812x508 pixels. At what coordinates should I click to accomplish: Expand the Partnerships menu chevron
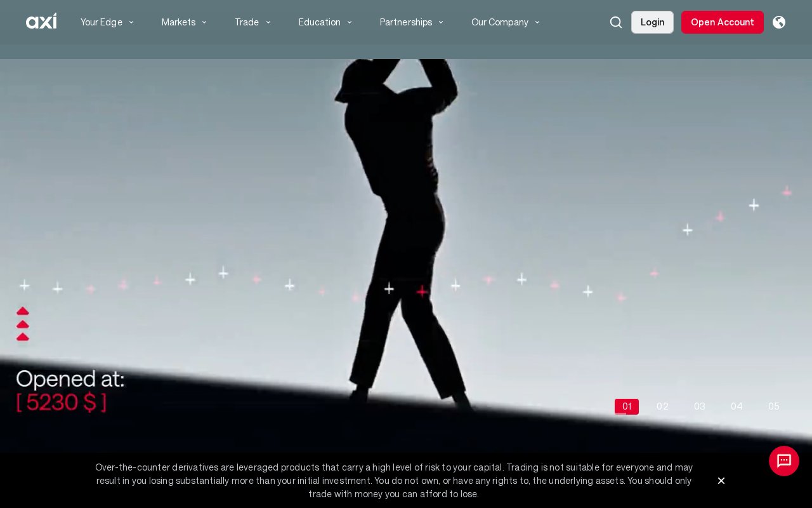441,22
